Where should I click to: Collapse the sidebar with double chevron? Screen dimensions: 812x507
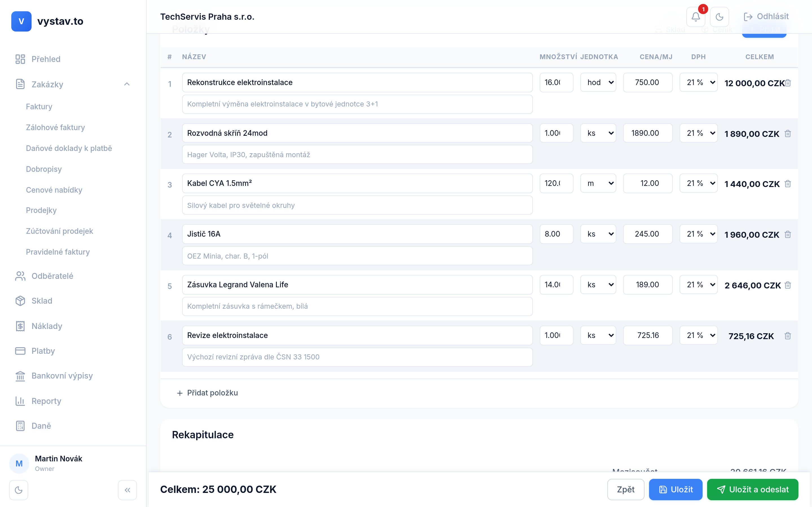[x=127, y=490]
